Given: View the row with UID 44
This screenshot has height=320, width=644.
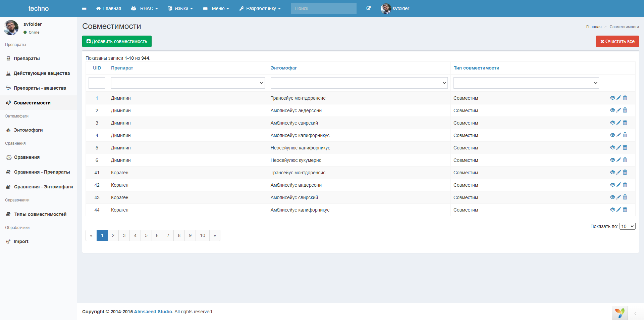Looking at the screenshot, I should click(x=612, y=210).
